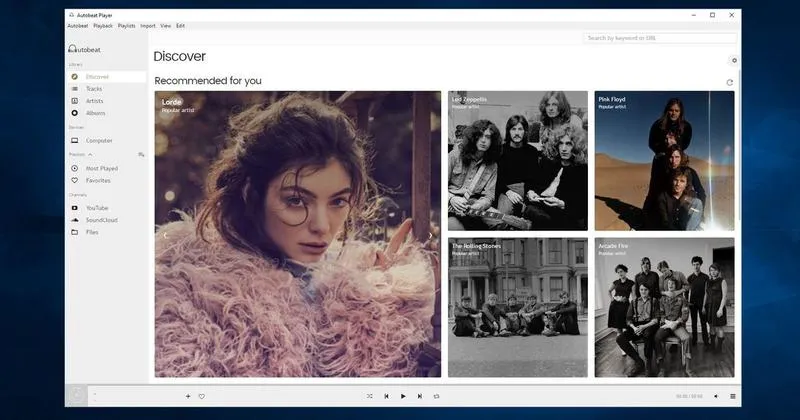Image resolution: width=800 pixels, height=420 pixels.
Task: Toggle repeat mode
Action: click(x=436, y=396)
